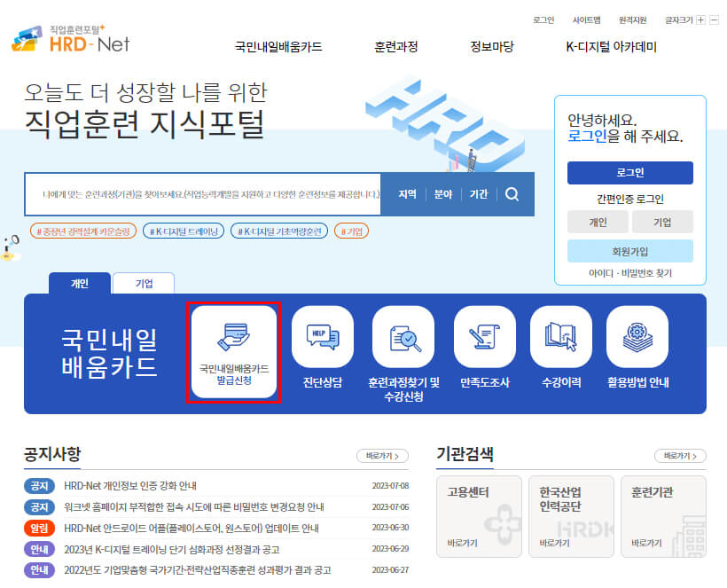Open notice 2023년 K-디지털 트레이닝 단기 심화과정
Screen dimensions: 727x588
(x=171, y=550)
